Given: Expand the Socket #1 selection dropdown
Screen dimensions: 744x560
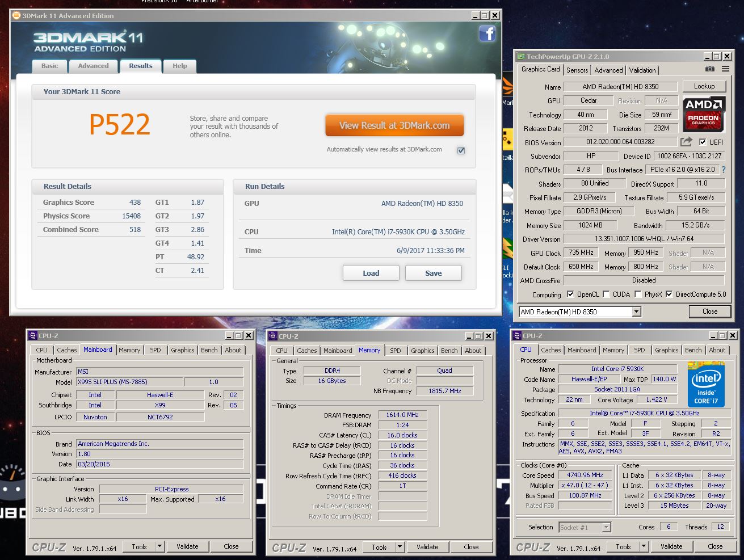Looking at the screenshot, I should click(x=606, y=528).
